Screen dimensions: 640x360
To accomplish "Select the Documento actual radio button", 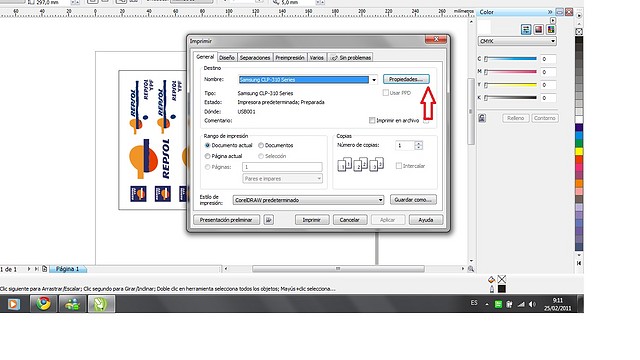I will pos(207,145).
